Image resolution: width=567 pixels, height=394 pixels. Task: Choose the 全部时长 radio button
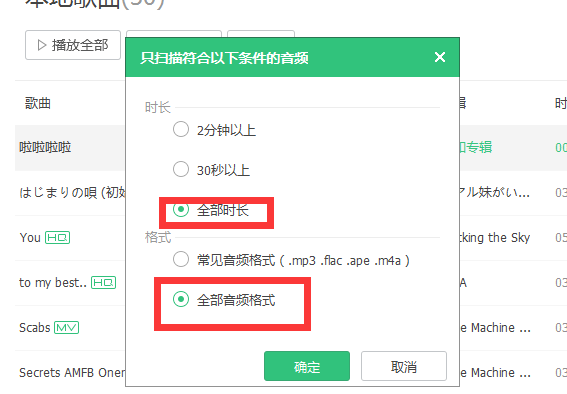(181, 210)
